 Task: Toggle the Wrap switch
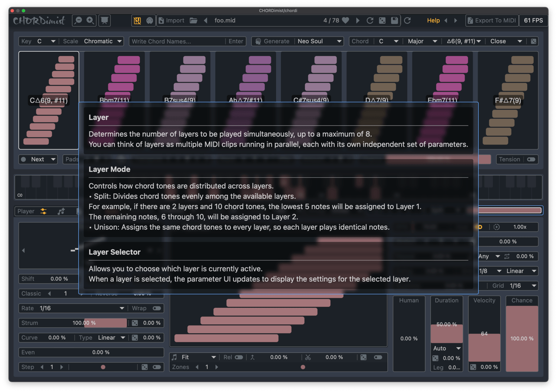(x=157, y=308)
